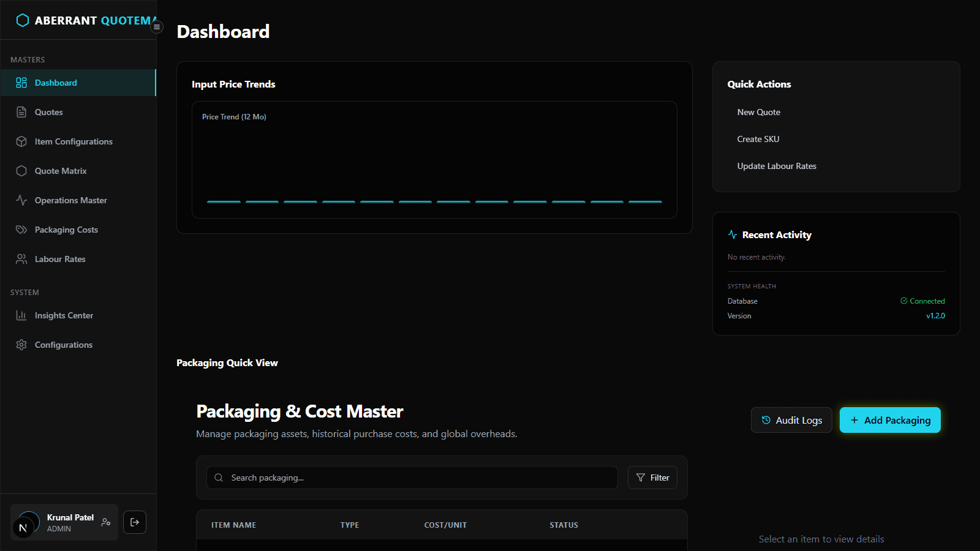Click the user-settings icon beside Krunal Patel
The height and width of the screenshot is (551, 980).
tap(105, 522)
